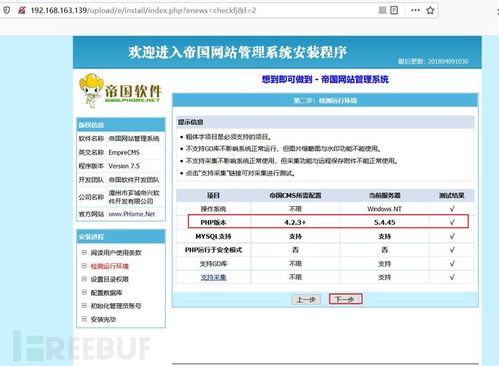Click the 项目 column header
499x366 pixels.
click(213, 195)
